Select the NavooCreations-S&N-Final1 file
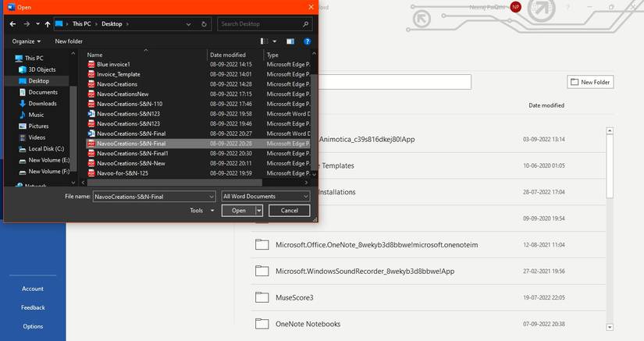Image resolution: width=644 pixels, height=341 pixels. 198,154
